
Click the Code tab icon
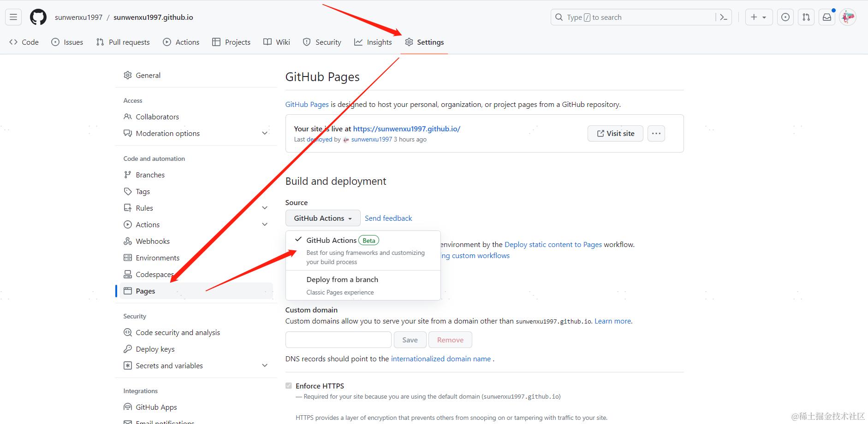[13, 42]
